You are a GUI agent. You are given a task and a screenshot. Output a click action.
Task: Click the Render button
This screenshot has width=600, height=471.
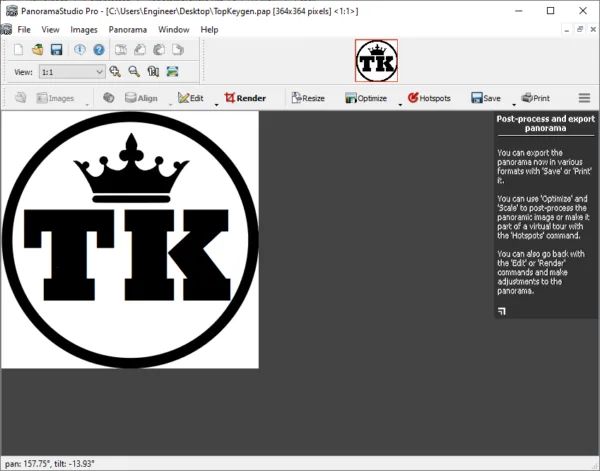click(245, 98)
